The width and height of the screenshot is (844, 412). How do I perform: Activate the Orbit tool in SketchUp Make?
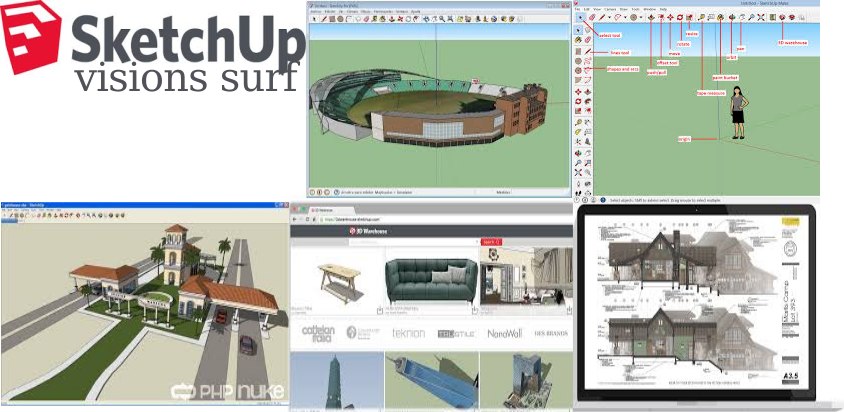(732, 17)
